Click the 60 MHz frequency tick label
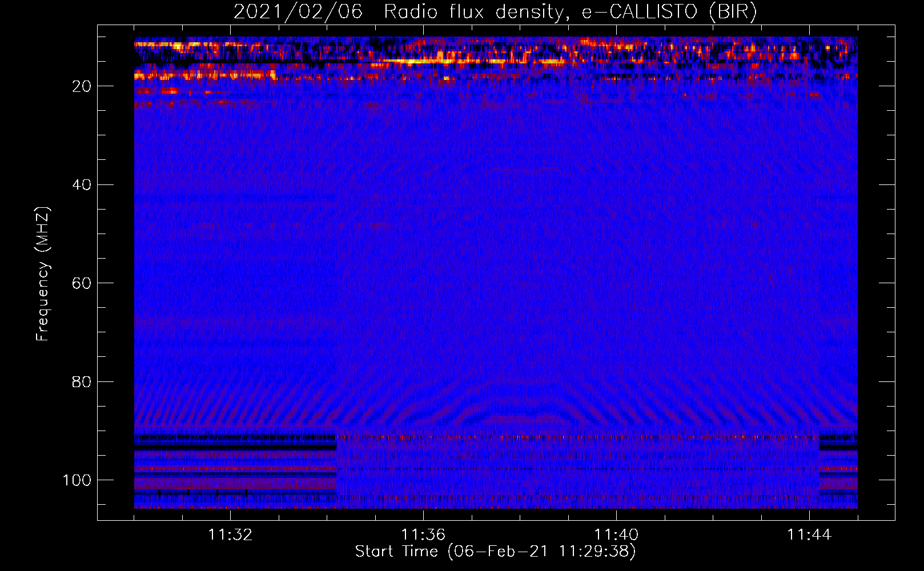 click(82, 283)
